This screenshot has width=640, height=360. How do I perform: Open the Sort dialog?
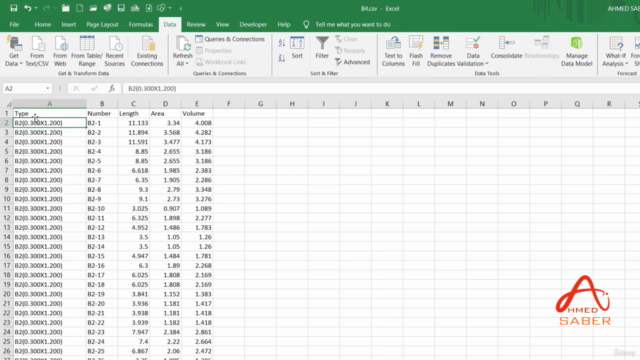[297, 48]
